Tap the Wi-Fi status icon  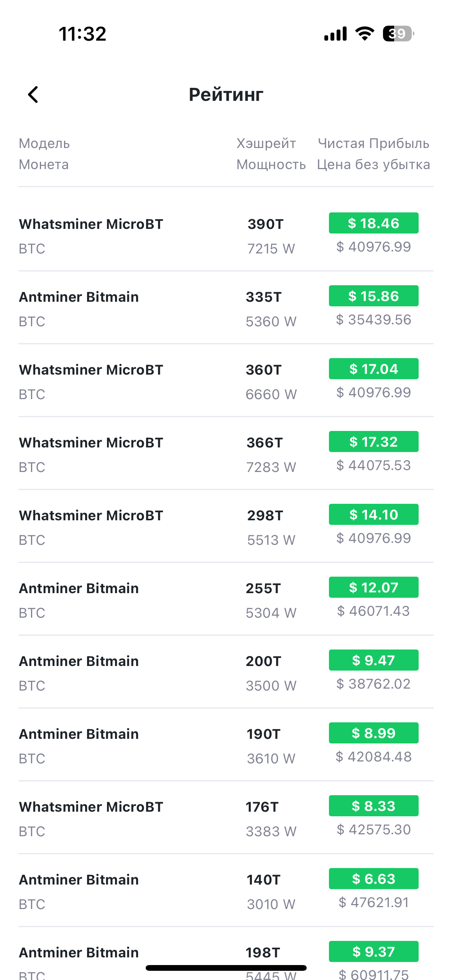(x=365, y=34)
